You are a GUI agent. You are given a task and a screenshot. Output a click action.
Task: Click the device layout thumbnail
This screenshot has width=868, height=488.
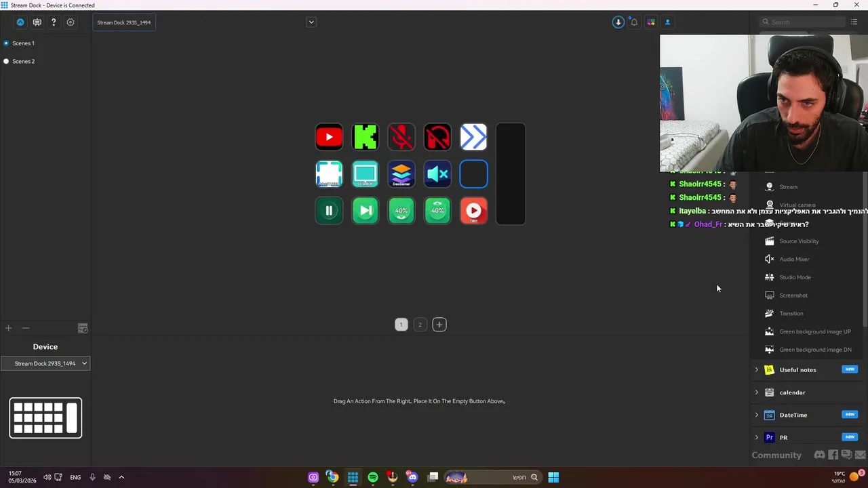tap(45, 418)
